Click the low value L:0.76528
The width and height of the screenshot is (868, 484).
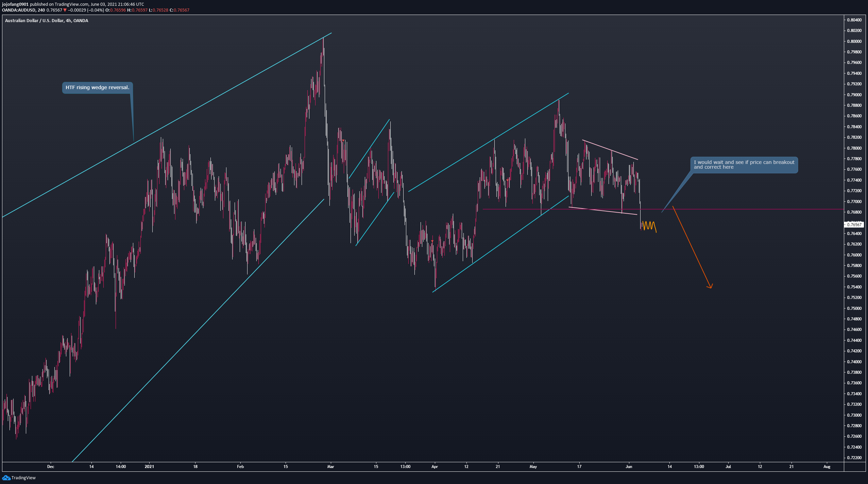pos(158,10)
